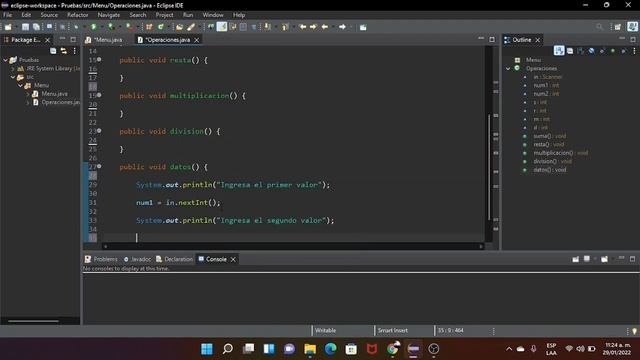Viewport: 640px width, 360px height.
Task: Toggle Hide Fields in Outline toolbar
Action: pyautogui.click(x=591, y=51)
